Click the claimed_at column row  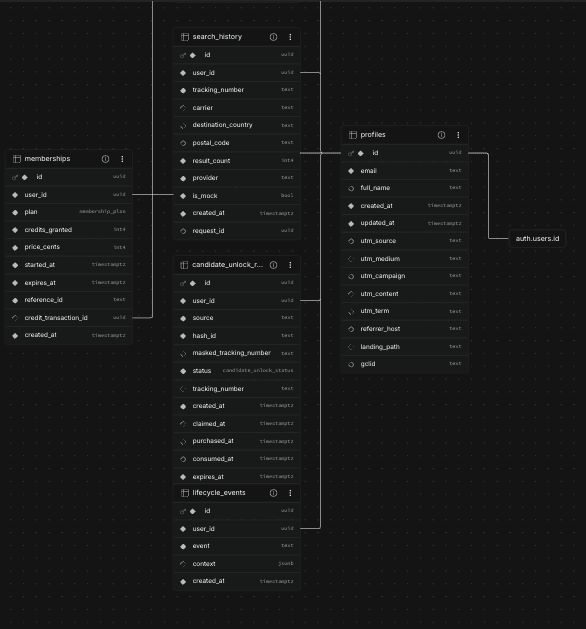tap(237, 424)
